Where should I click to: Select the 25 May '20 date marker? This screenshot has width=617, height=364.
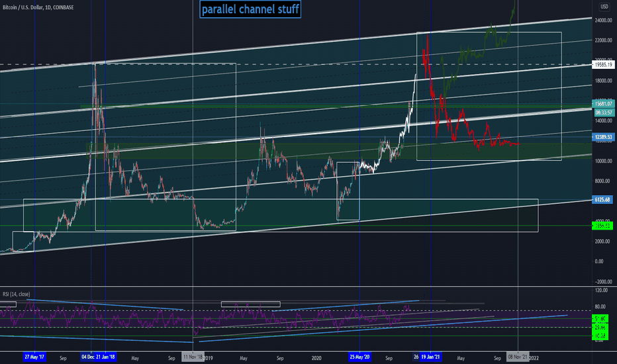point(359,357)
